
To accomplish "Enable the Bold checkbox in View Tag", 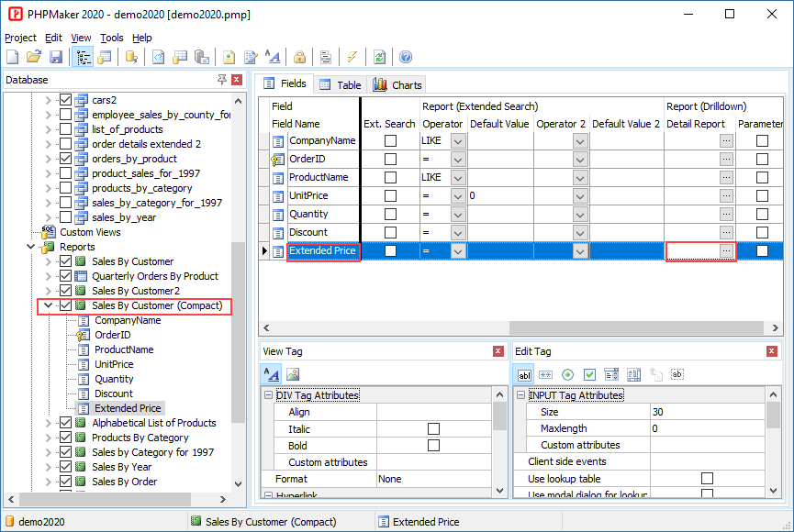I will click(x=433, y=446).
